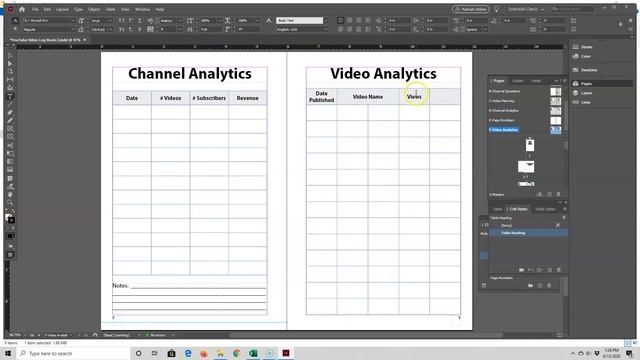Open the Object menu
Image resolution: width=640 pixels, height=360 pixels.
click(x=94, y=9)
